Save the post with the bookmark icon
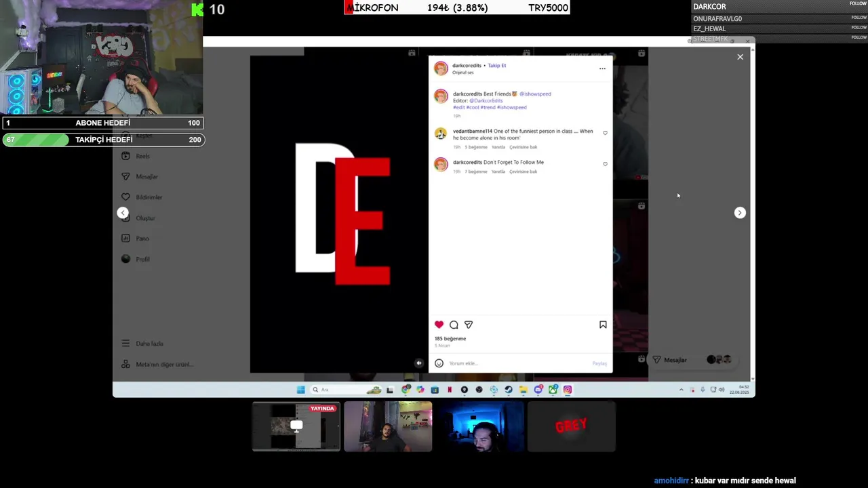 tap(603, 325)
